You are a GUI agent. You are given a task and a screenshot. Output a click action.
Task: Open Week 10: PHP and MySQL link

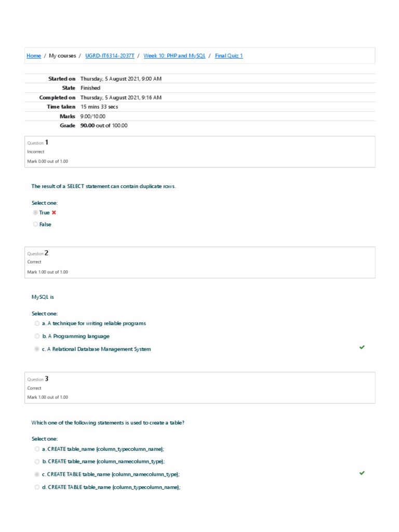coord(175,56)
